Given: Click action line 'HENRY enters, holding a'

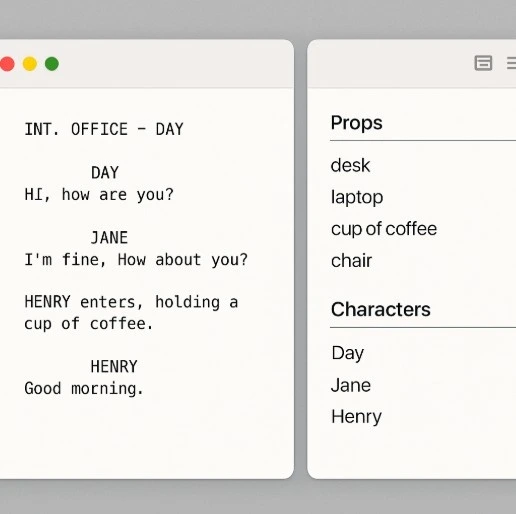Looking at the screenshot, I should (131, 302).
